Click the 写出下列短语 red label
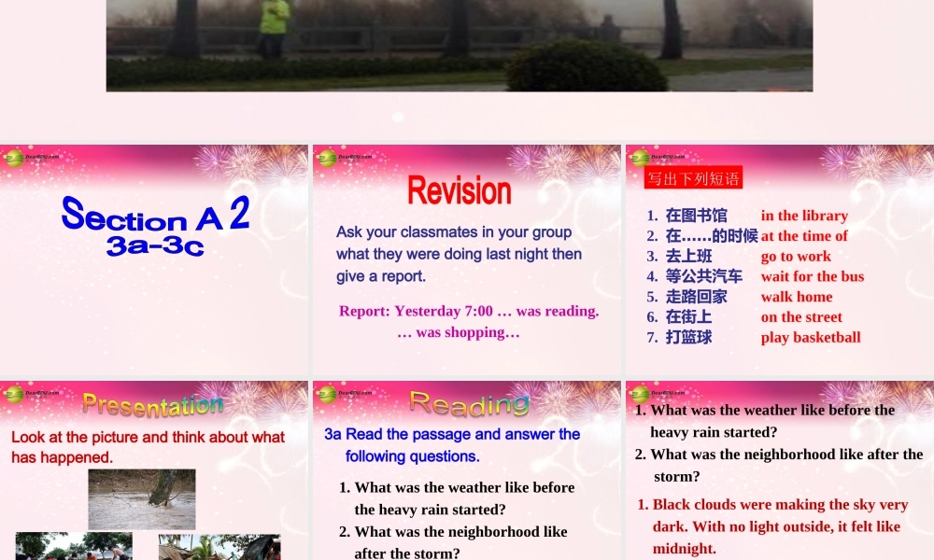This screenshot has width=934, height=560. [x=692, y=177]
